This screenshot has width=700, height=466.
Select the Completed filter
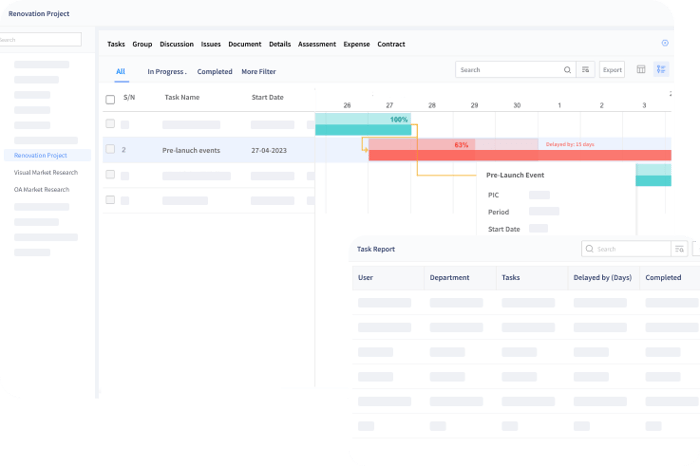pyautogui.click(x=215, y=71)
